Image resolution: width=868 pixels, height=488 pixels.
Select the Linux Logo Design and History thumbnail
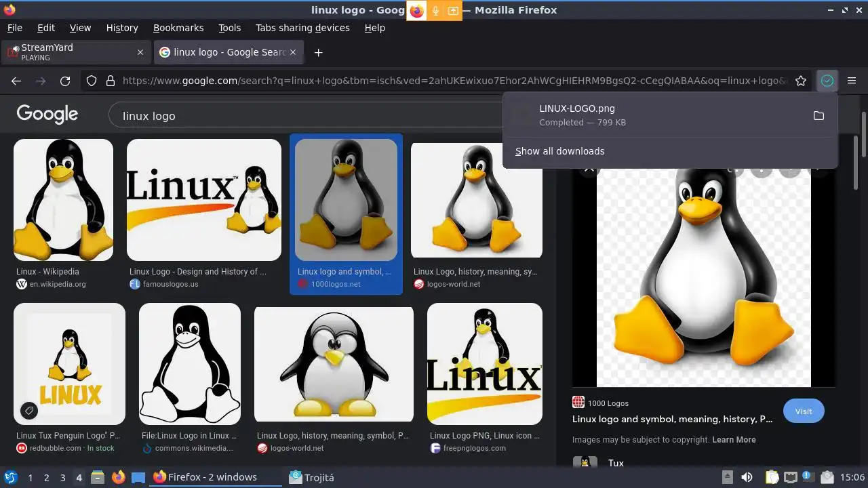pos(204,200)
